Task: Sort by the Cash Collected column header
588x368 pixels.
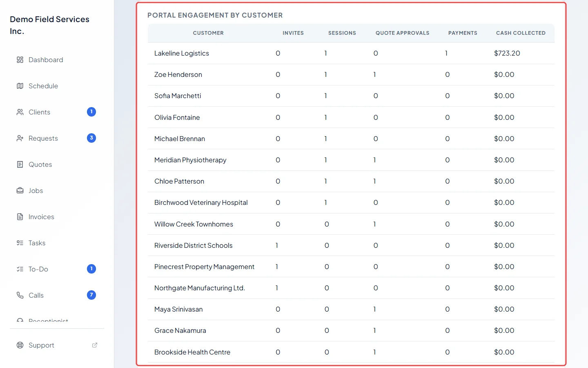Action: (x=521, y=33)
